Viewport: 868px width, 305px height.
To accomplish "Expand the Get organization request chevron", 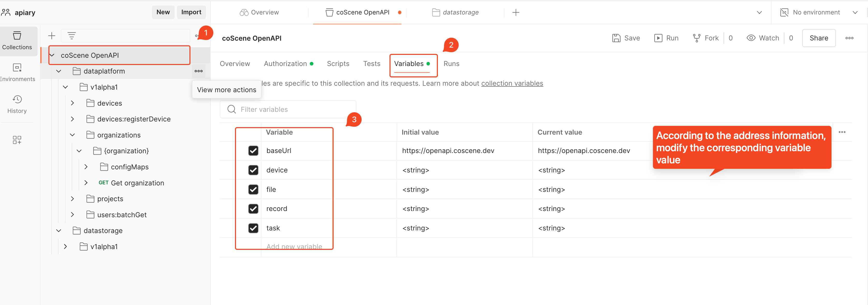I will pyautogui.click(x=86, y=183).
